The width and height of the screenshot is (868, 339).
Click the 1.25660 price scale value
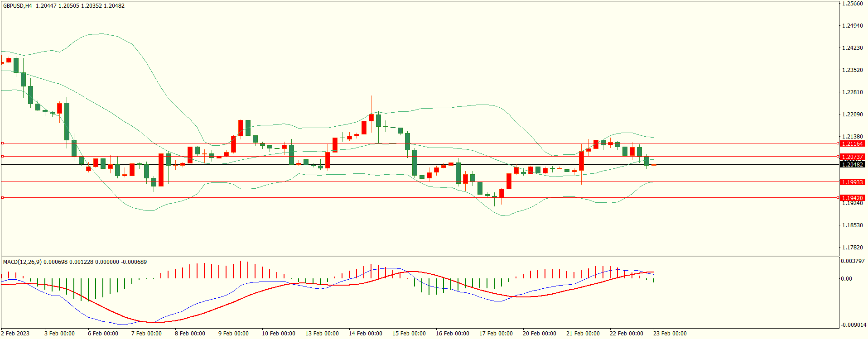[x=852, y=4]
